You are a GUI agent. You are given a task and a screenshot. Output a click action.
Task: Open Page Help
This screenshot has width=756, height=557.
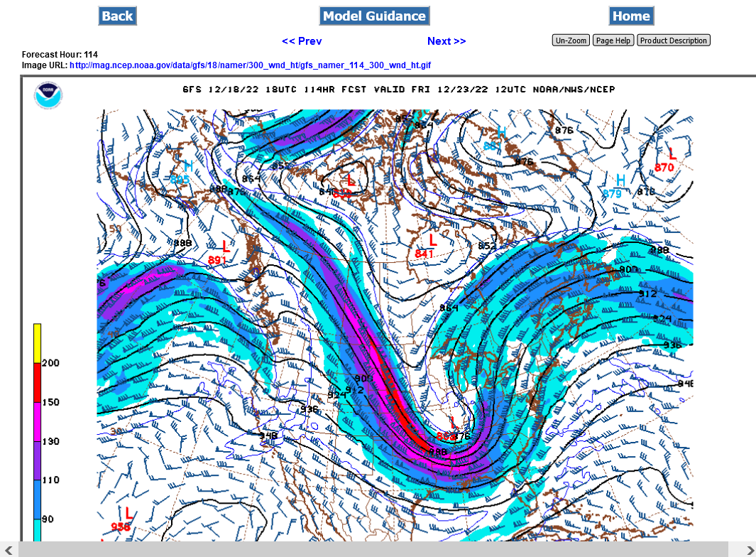coord(613,40)
